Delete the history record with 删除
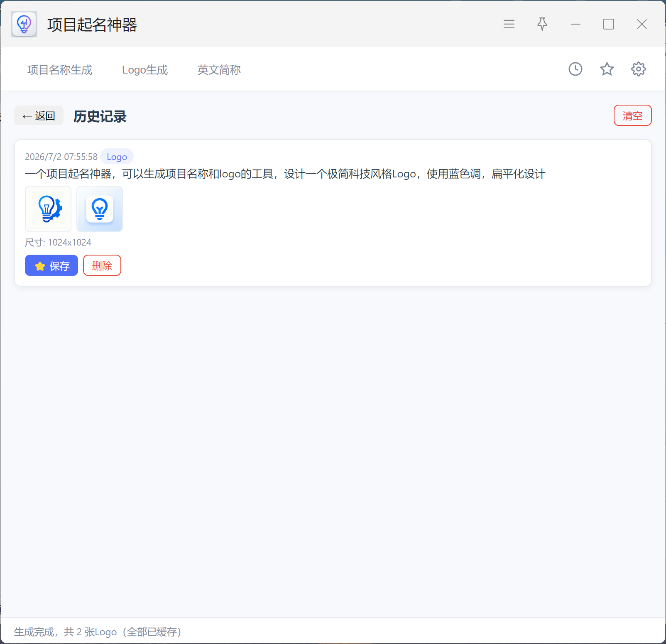 102,265
